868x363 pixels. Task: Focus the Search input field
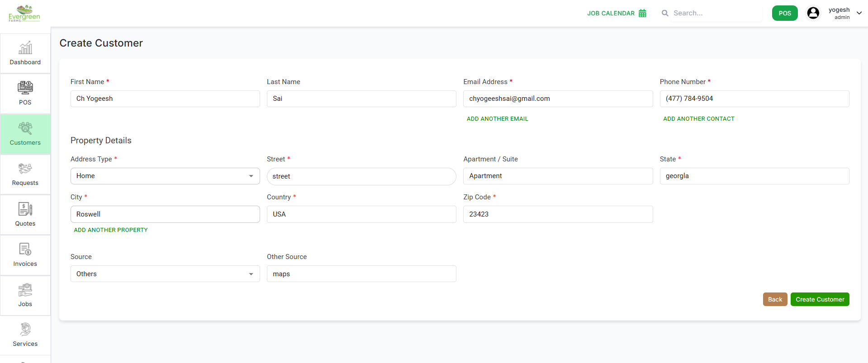pyautogui.click(x=716, y=13)
